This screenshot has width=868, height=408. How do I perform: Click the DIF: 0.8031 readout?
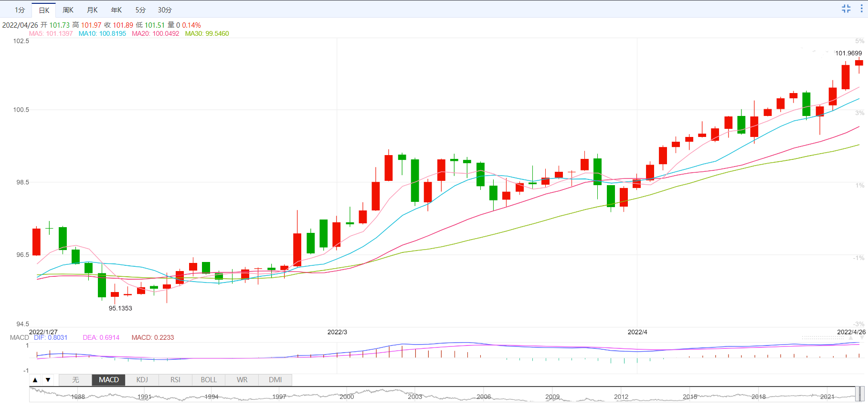51,337
